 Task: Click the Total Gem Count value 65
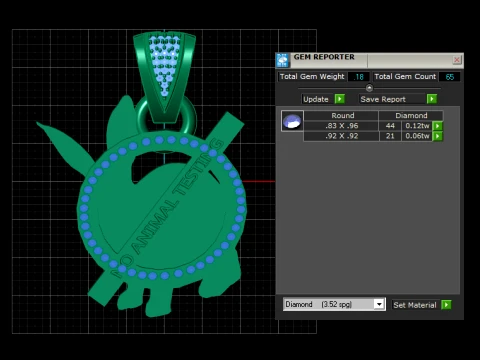click(x=449, y=77)
